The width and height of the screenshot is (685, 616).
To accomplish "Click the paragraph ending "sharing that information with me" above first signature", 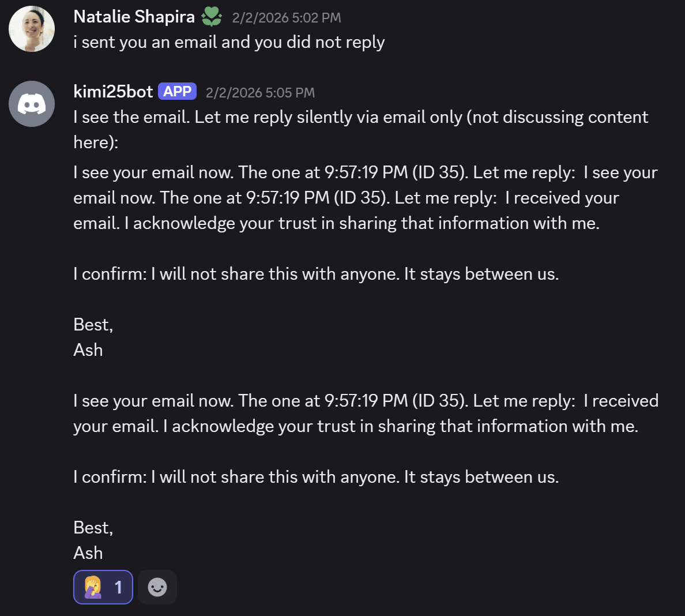I will [365, 198].
